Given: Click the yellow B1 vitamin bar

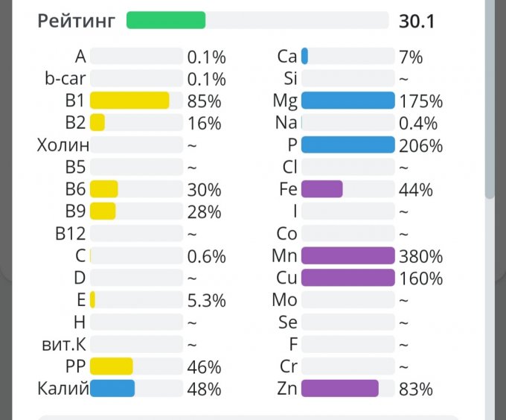Looking at the screenshot, I should tap(129, 101).
